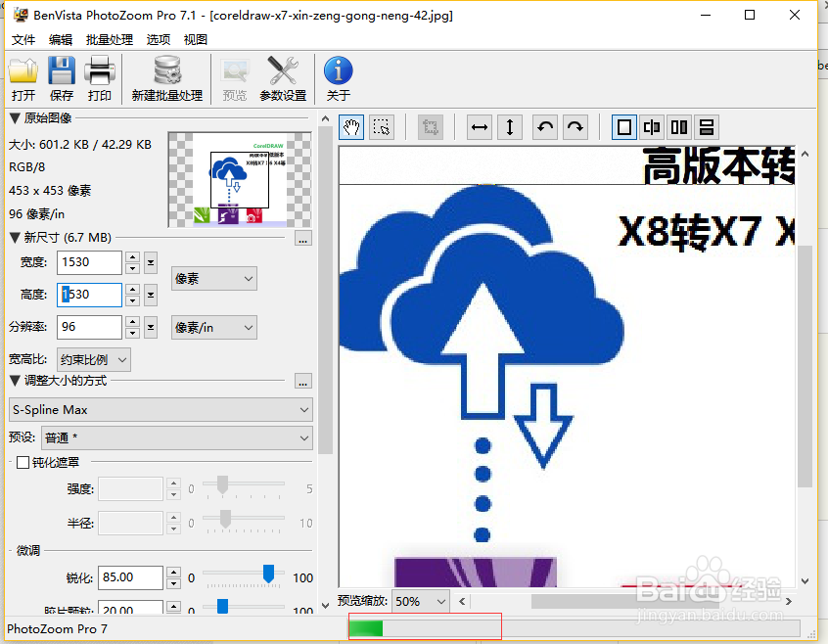Open the 预览缩放 50% zoom dropdown

coord(421,601)
